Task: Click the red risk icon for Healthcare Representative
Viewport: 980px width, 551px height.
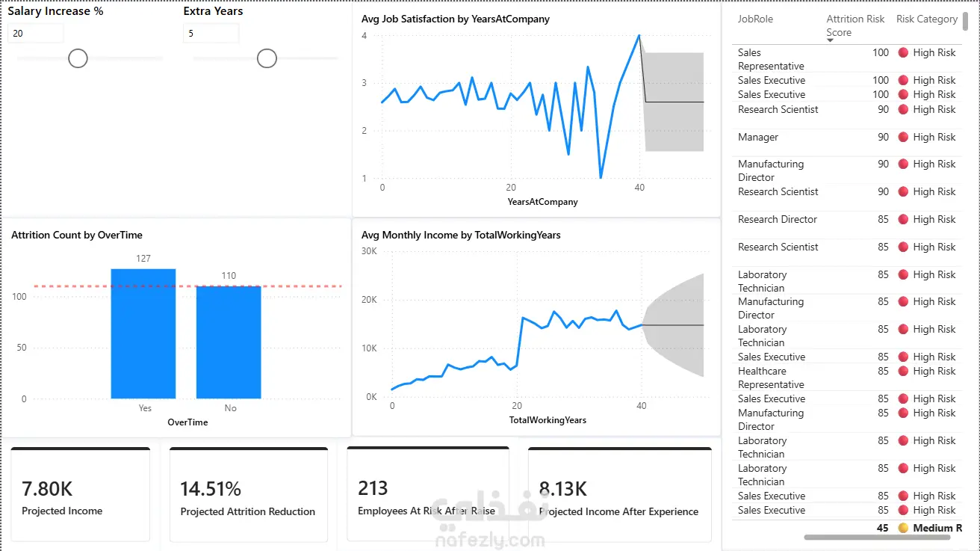Action: (903, 371)
